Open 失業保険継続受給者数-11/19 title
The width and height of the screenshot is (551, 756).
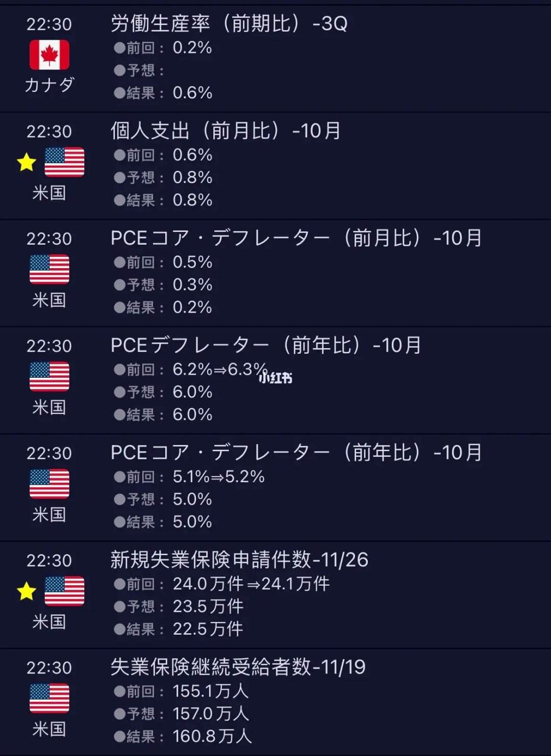point(238,667)
